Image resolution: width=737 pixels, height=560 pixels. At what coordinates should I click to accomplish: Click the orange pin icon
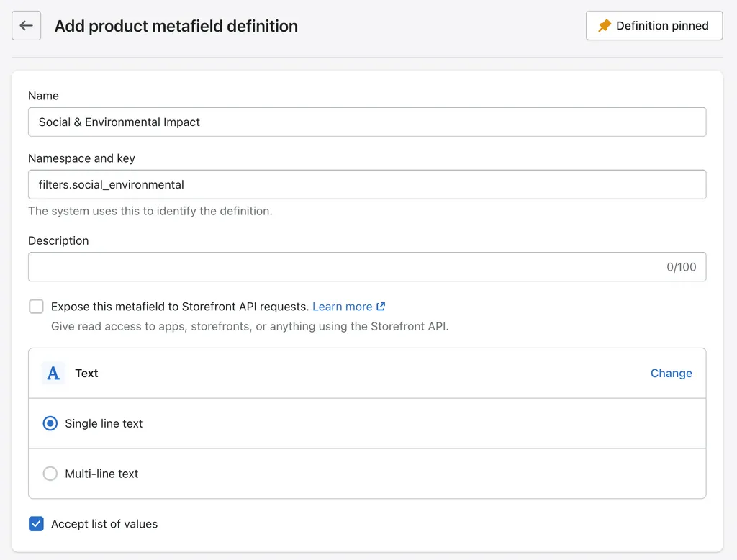605,26
